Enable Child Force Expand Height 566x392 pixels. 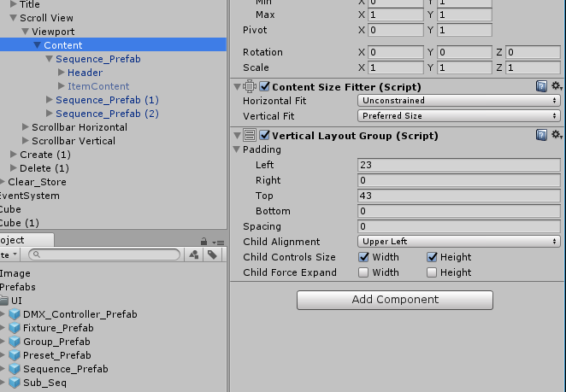coord(432,272)
